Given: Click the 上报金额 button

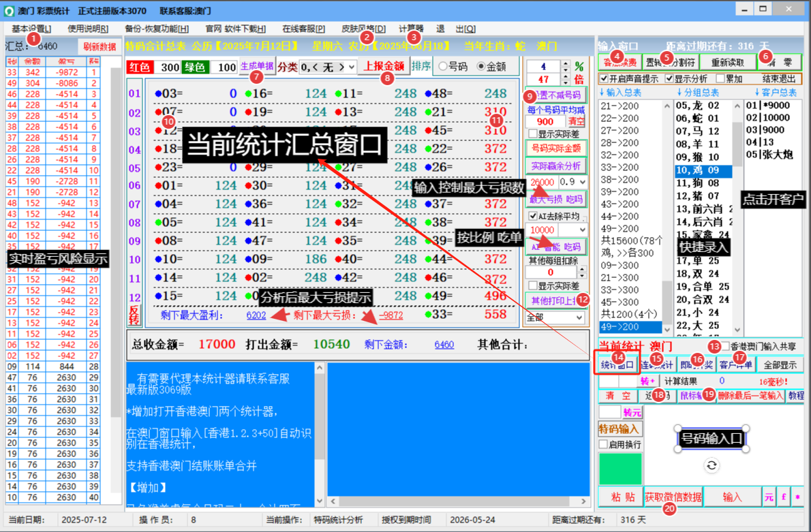Looking at the screenshot, I should pos(383,66).
